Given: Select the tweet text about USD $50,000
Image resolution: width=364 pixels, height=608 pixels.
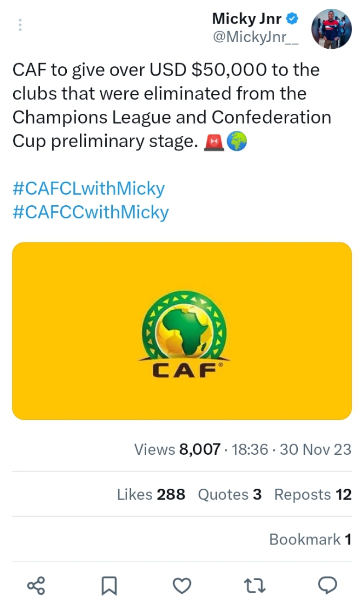Looking at the screenshot, I should tap(164, 104).
